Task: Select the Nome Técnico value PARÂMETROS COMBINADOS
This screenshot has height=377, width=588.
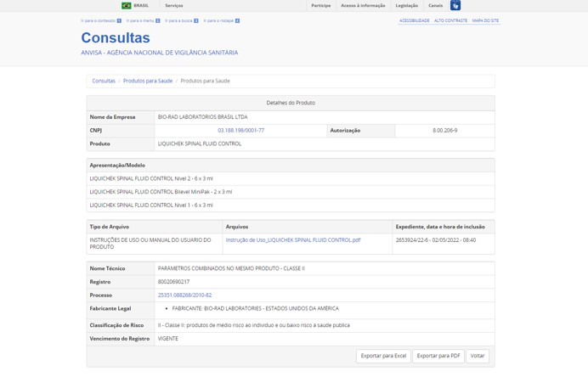Action: [231, 268]
